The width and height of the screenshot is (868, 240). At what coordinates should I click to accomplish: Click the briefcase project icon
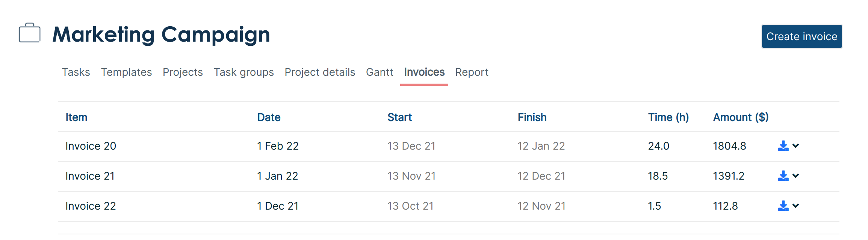coord(30,33)
